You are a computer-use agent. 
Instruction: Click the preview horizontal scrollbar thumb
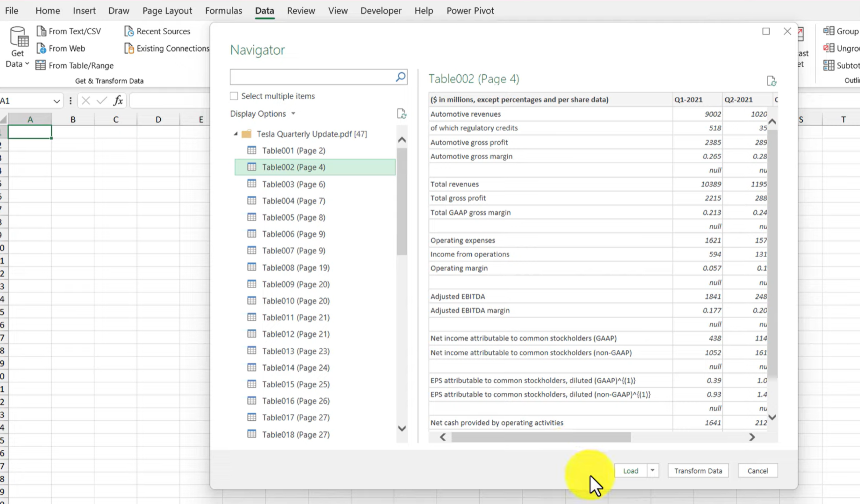pyautogui.click(x=541, y=437)
